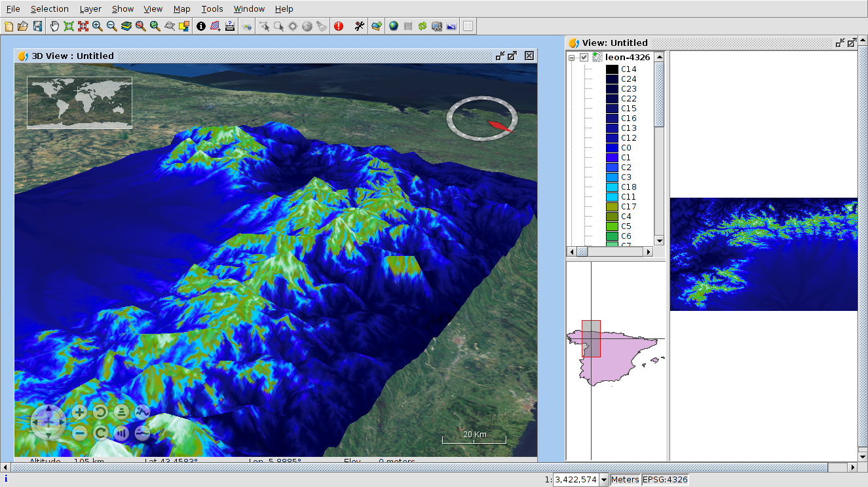
Task: Click the legend scroll down arrow
Action: [659, 240]
